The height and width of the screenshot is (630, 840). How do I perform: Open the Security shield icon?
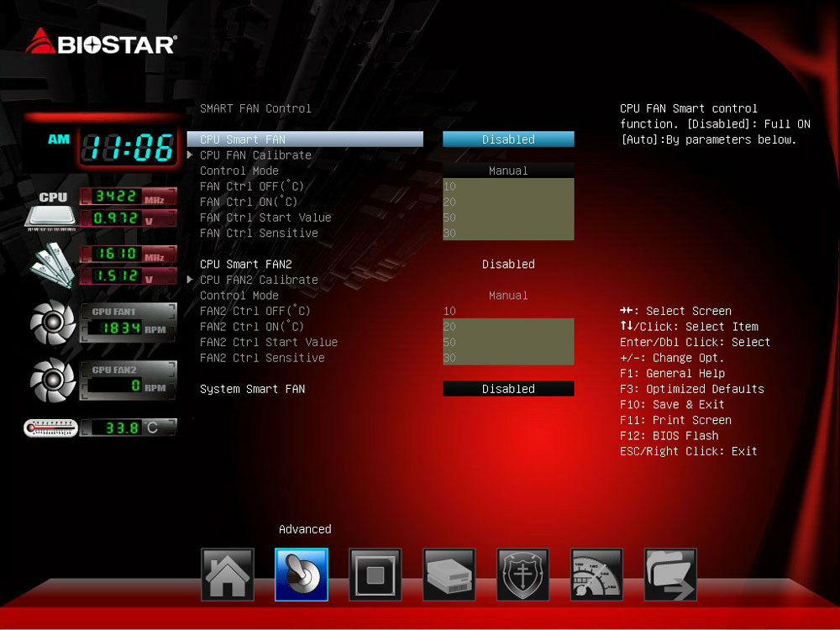click(522, 575)
